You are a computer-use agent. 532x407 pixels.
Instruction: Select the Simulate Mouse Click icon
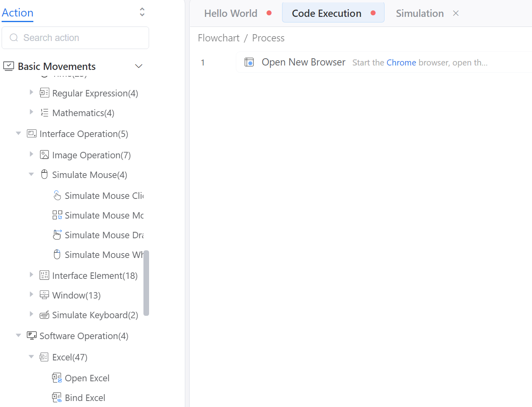click(x=57, y=195)
